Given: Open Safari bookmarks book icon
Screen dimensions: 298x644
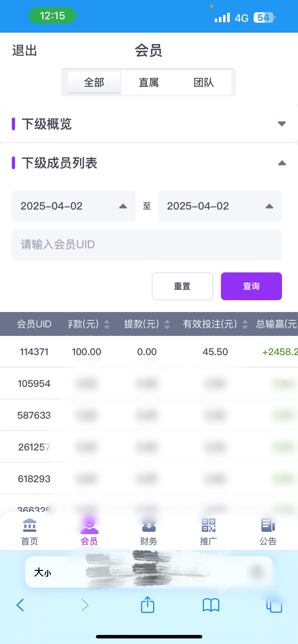Looking at the screenshot, I should coord(211,605).
